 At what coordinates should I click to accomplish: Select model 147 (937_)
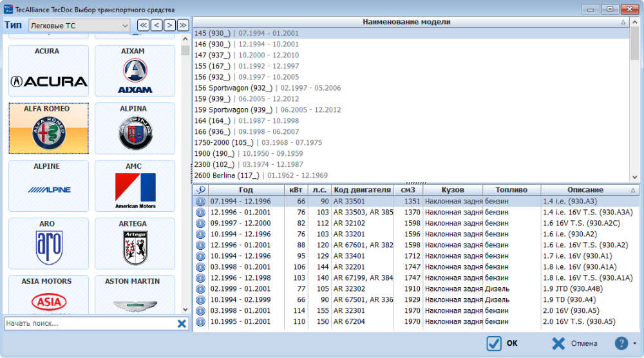tap(411, 55)
